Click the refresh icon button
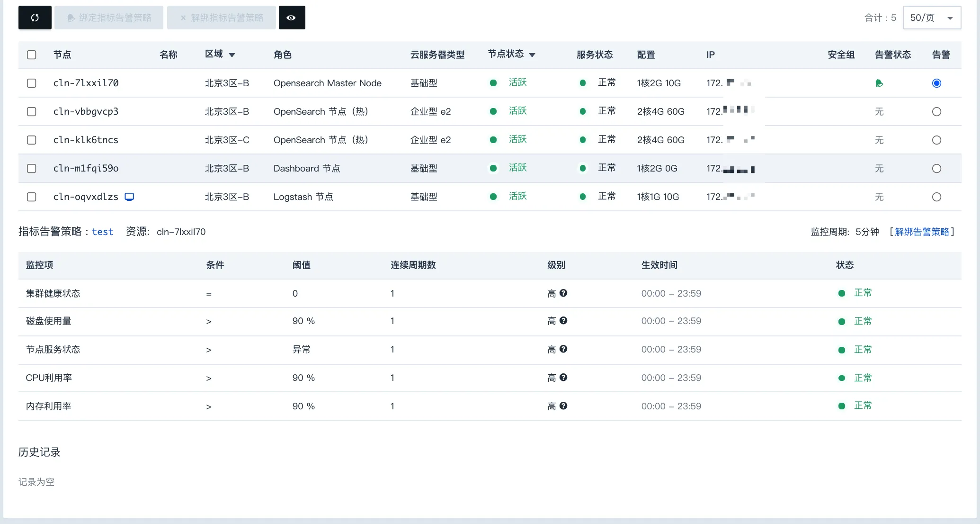 pos(35,18)
